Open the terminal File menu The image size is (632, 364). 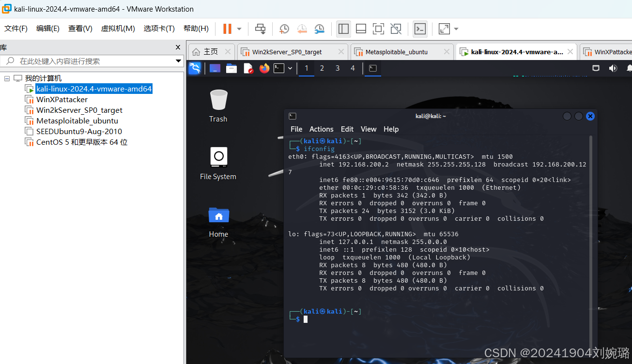296,129
